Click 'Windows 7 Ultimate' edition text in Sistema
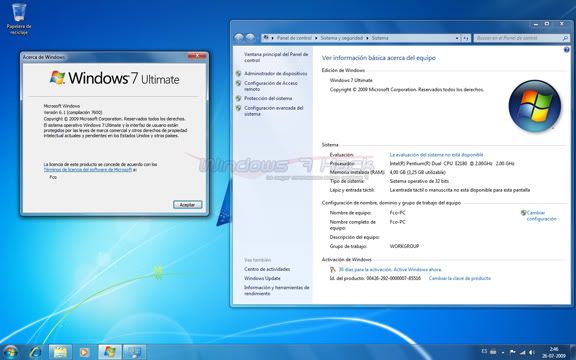 351,80
